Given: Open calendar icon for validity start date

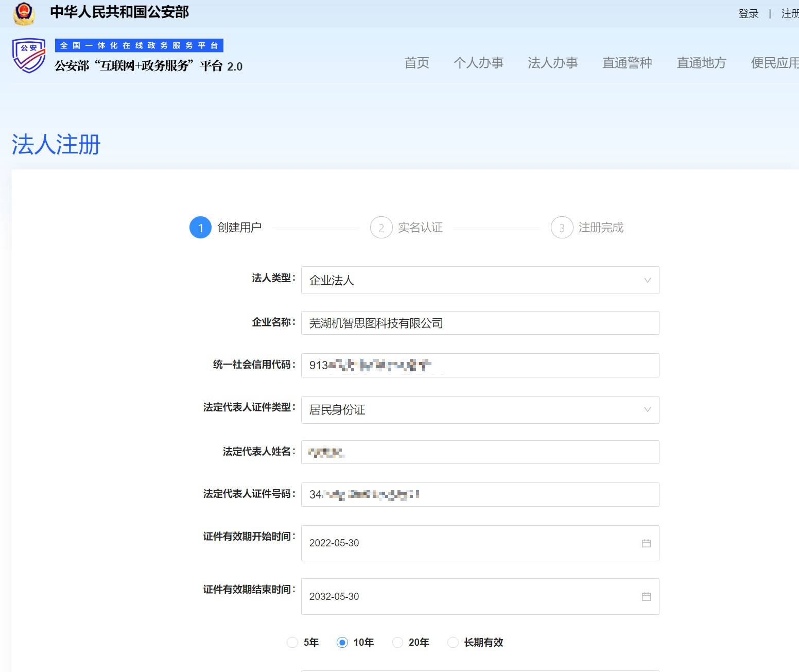Looking at the screenshot, I should click(646, 543).
